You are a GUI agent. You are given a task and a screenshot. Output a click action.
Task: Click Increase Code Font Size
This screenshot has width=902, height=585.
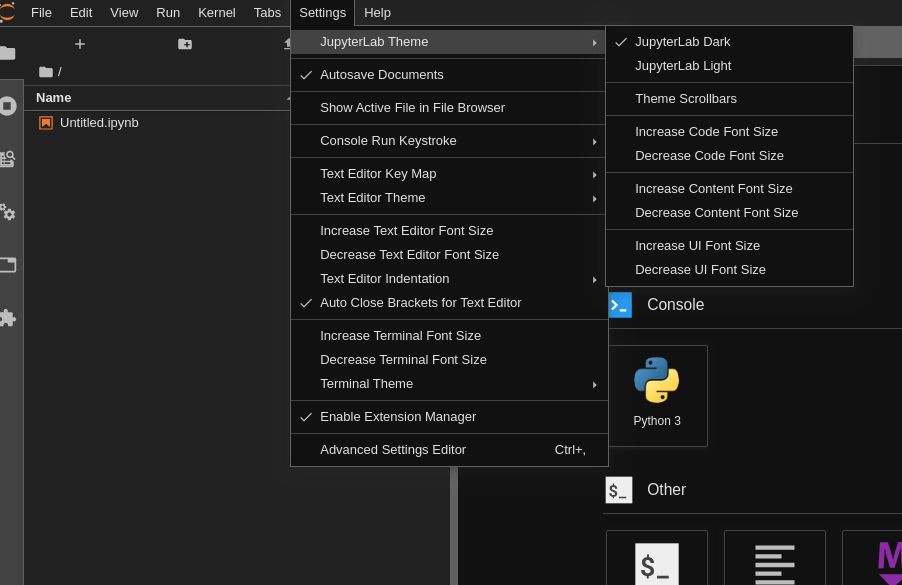(706, 131)
